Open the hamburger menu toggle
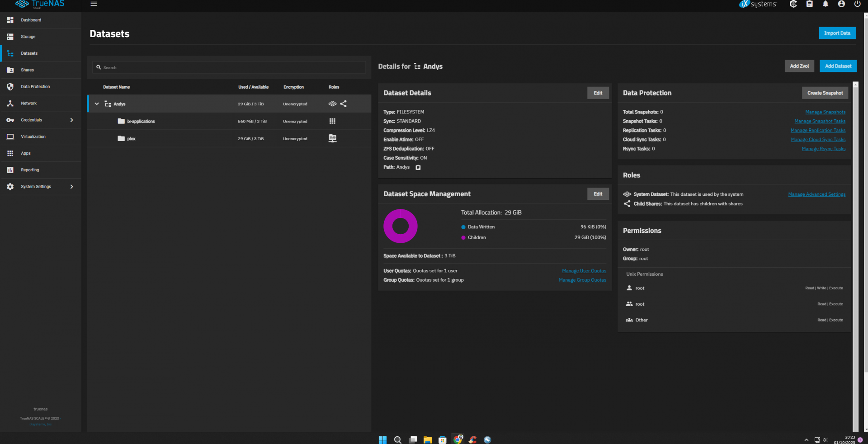The image size is (868, 444). point(94,4)
